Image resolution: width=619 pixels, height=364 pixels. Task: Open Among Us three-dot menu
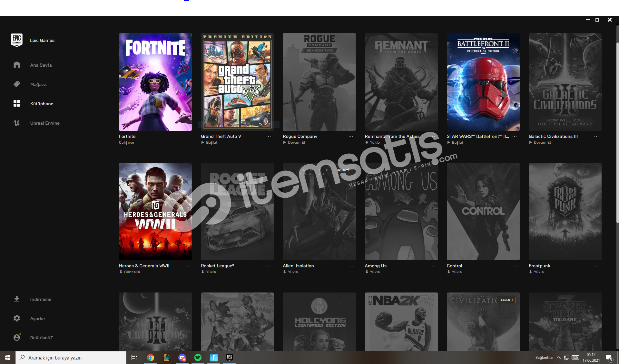tap(433, 266)
